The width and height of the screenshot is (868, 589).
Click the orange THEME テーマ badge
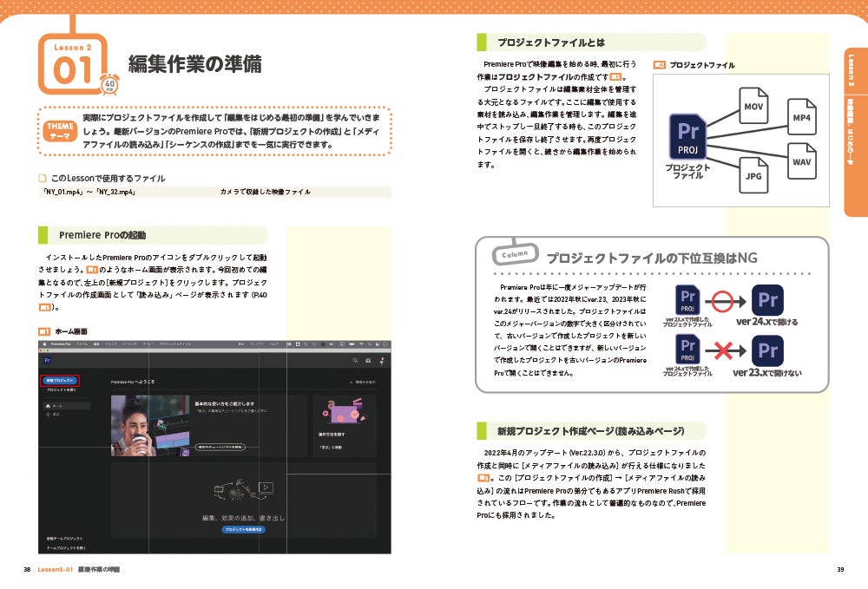click(60, 131)
